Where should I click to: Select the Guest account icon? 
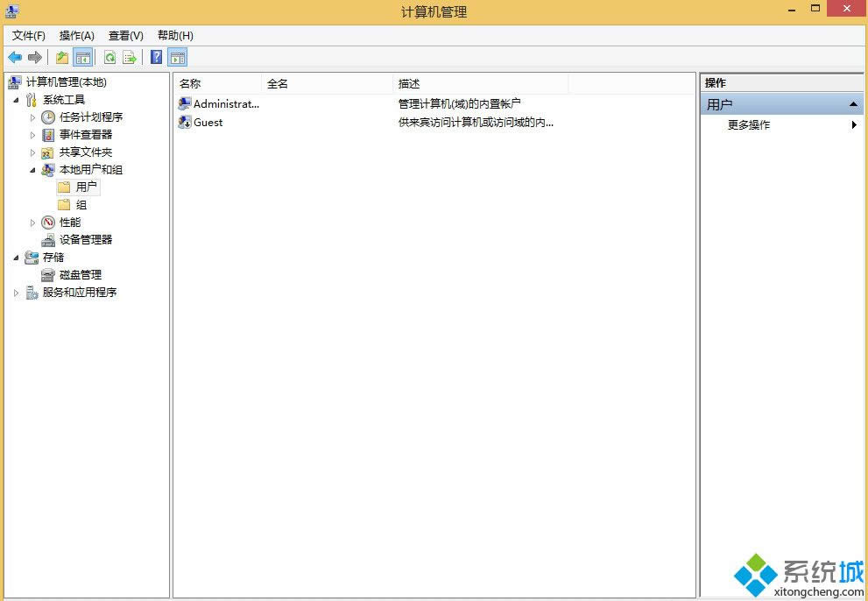(185, 123)
